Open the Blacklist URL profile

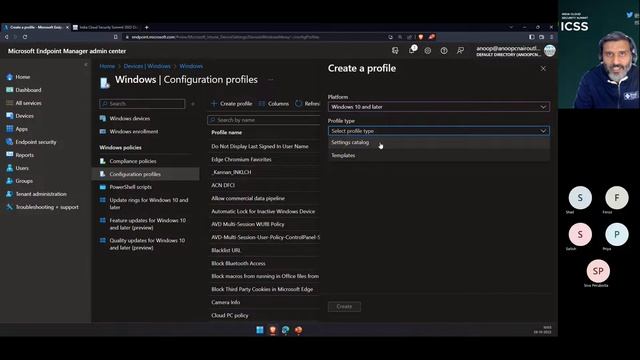coord(226,250)
